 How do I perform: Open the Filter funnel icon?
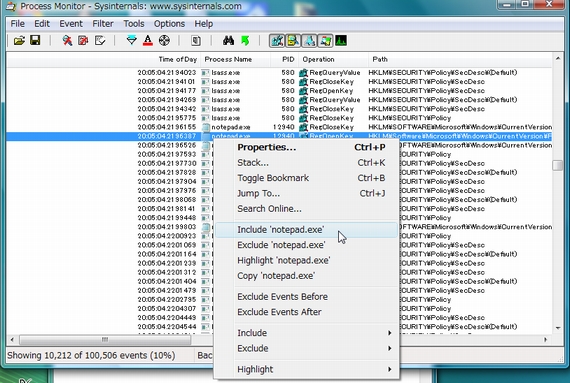coord(132,40)
